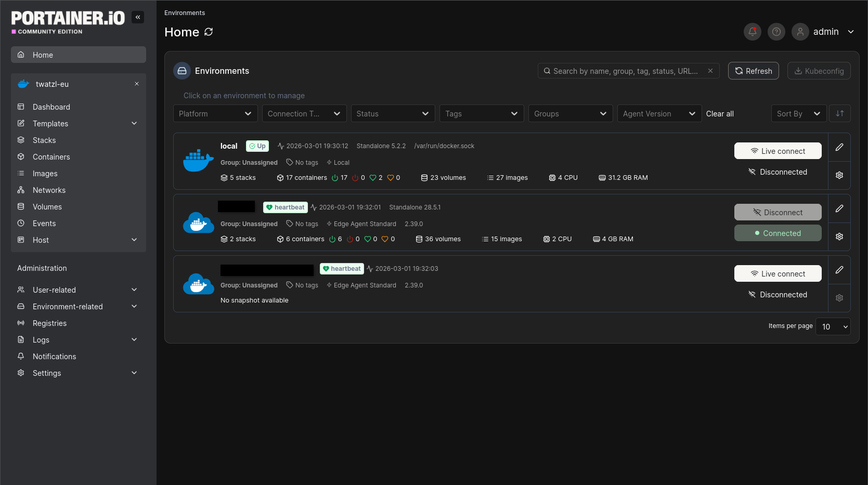Open the Platform filter dropdown

point(215,113)
